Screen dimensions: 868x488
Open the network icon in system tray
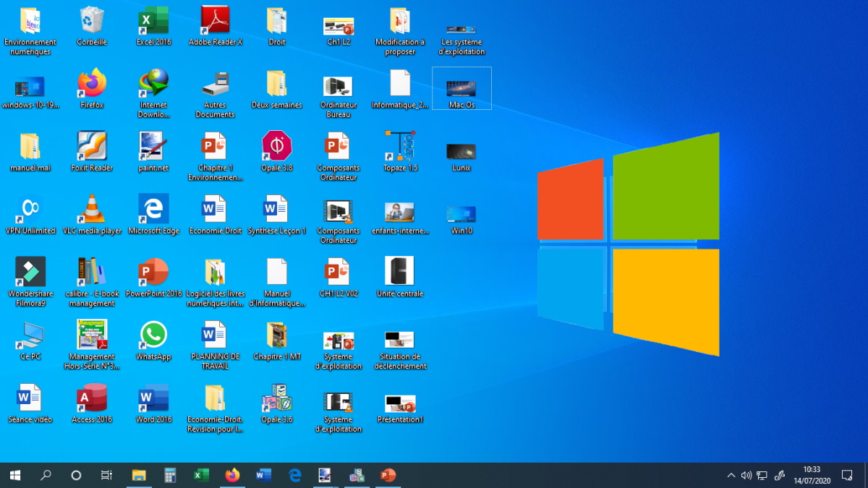pyautogui.click(x=762, y=475)
